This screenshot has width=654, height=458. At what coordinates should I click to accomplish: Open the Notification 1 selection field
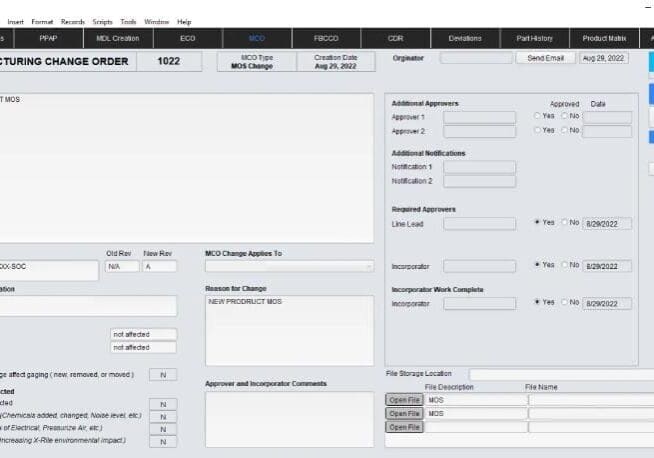point(480,167)
